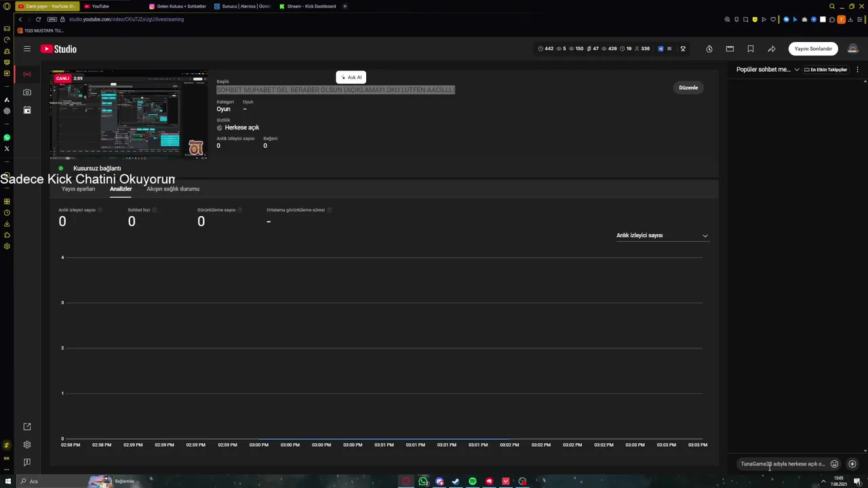Open the channel avatar account menu

(x=853, y=49)
